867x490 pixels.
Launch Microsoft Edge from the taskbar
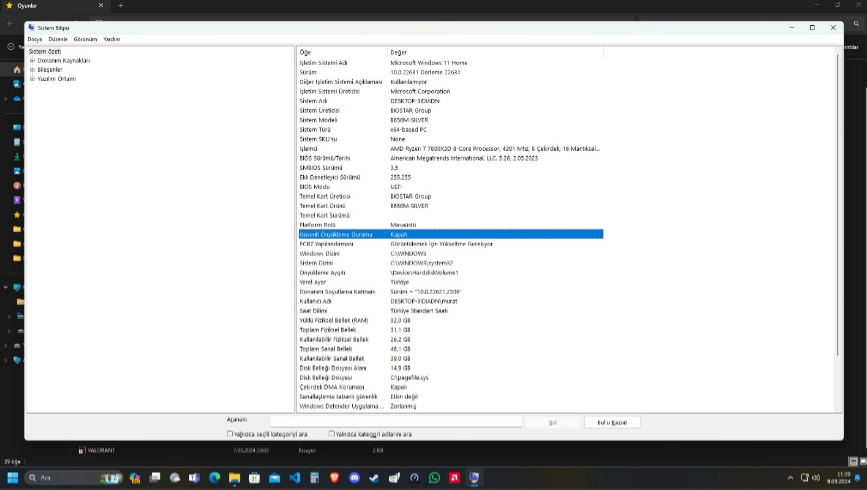(x=215, y=477)
